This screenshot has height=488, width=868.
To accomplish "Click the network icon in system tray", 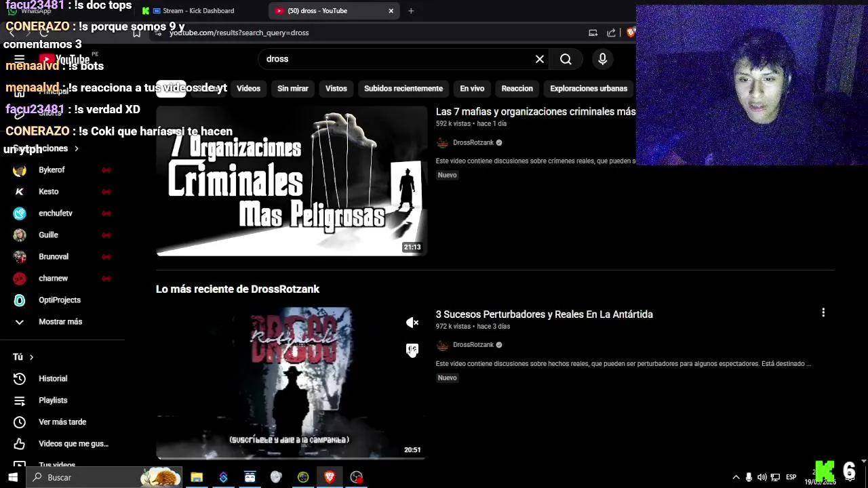I will pyautogui.click(x=775, y=477).
